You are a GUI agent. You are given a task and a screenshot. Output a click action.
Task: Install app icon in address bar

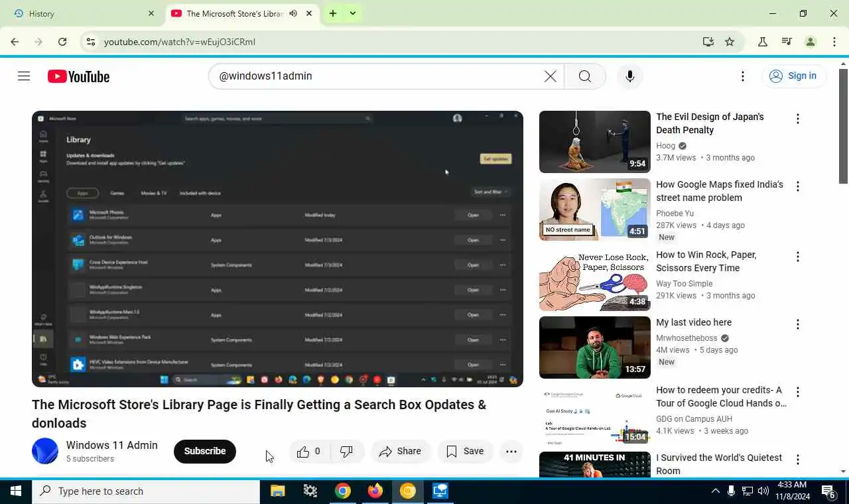coord(708,42)
